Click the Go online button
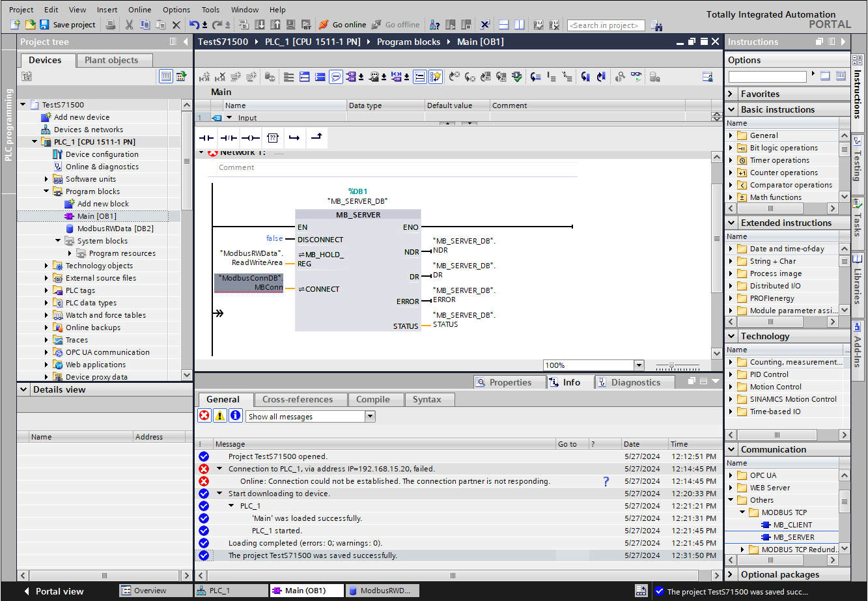 click(343, 25)
